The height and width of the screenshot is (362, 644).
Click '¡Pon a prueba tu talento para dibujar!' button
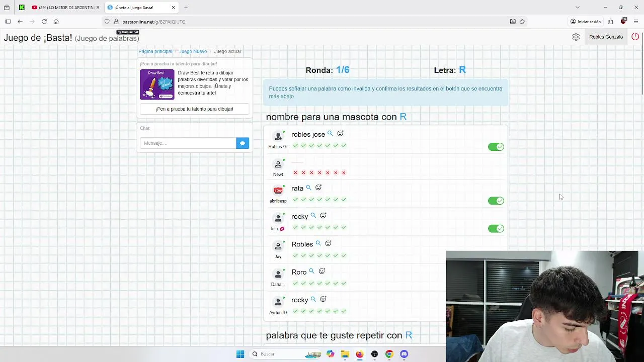[194, 109]
